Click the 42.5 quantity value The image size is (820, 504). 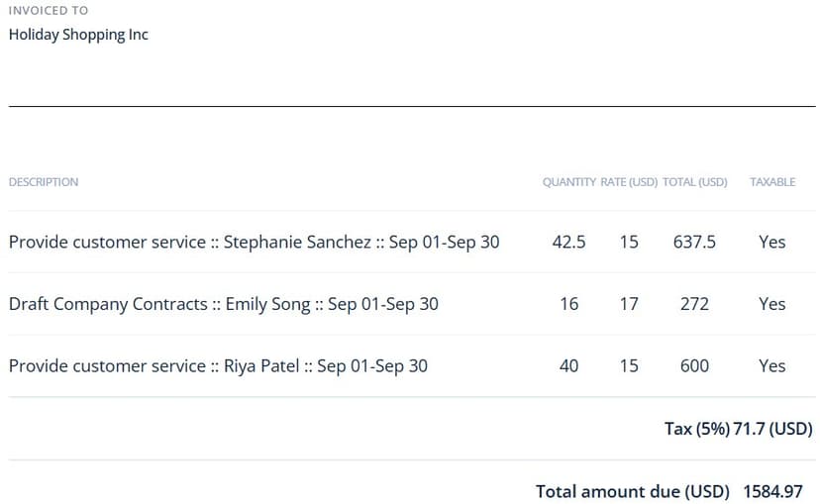point(568,242)
